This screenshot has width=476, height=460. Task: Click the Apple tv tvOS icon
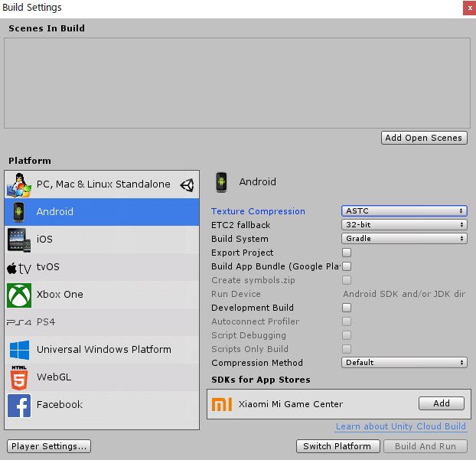pyautogui.click(x=19, y=268)
